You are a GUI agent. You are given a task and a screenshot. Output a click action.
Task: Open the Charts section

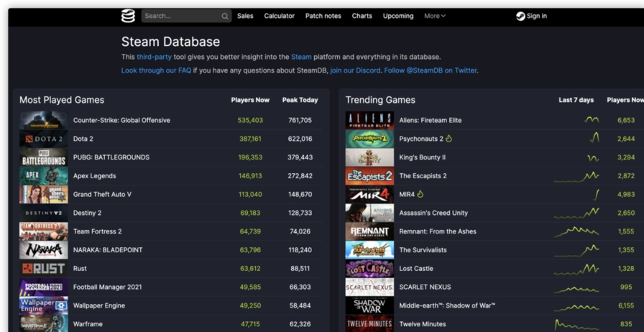tap(362, 16)
